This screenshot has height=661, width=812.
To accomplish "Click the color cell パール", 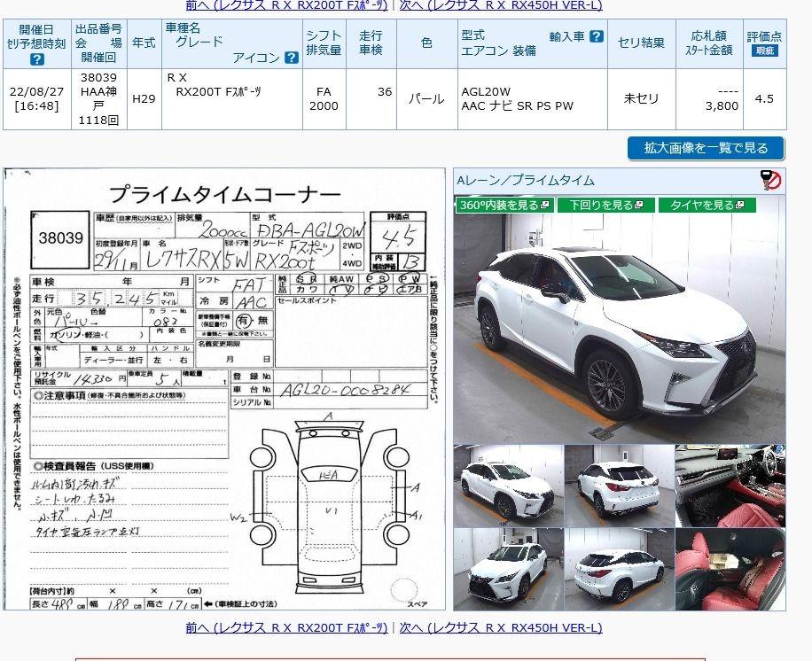I will [x=426, y=99].
